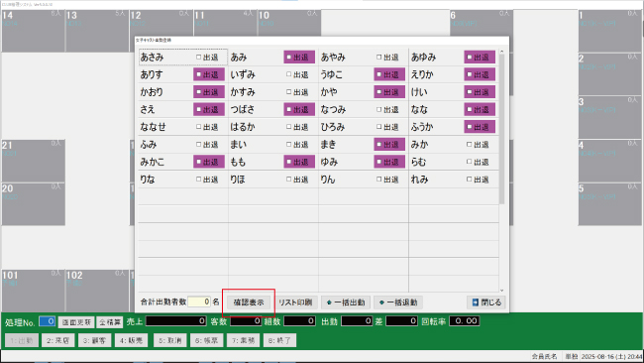The height and width of the screenshot is (363, 644).
Task: Select table tile 101 in the main window
Action: point(34,291)
